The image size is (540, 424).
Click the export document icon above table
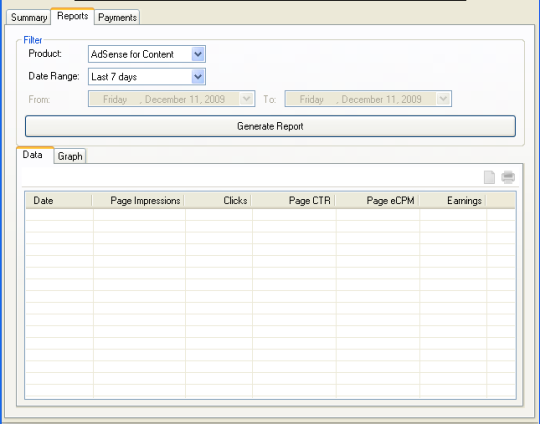(489, 177)
